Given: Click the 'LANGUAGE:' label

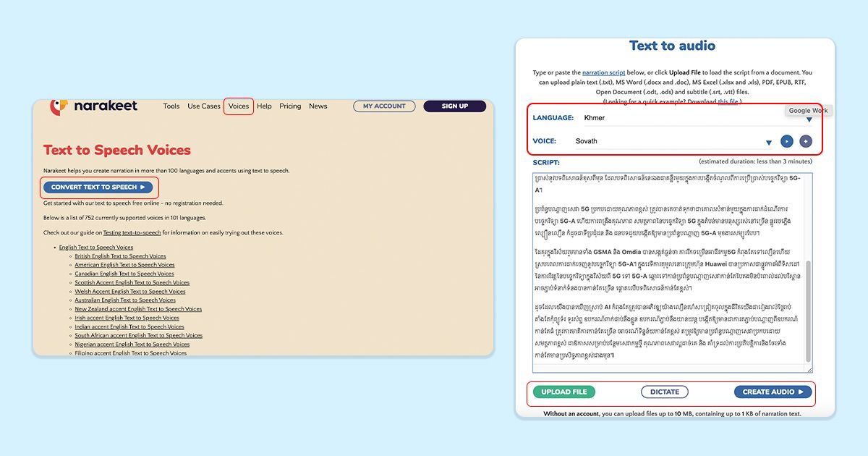Looking at the screenshot, I should click(x=553, y=118).
